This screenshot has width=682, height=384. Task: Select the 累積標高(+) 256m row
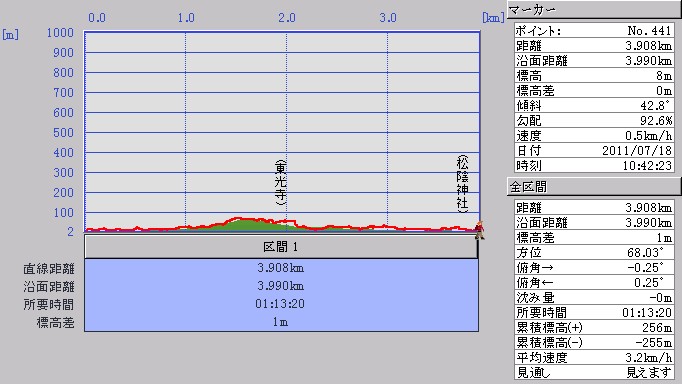click(x=594, y=327)
